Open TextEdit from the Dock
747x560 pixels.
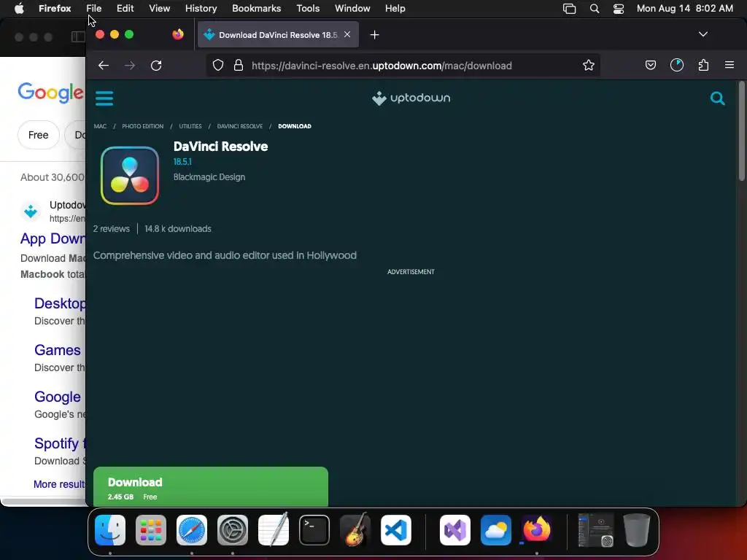[x=274, y=530]
